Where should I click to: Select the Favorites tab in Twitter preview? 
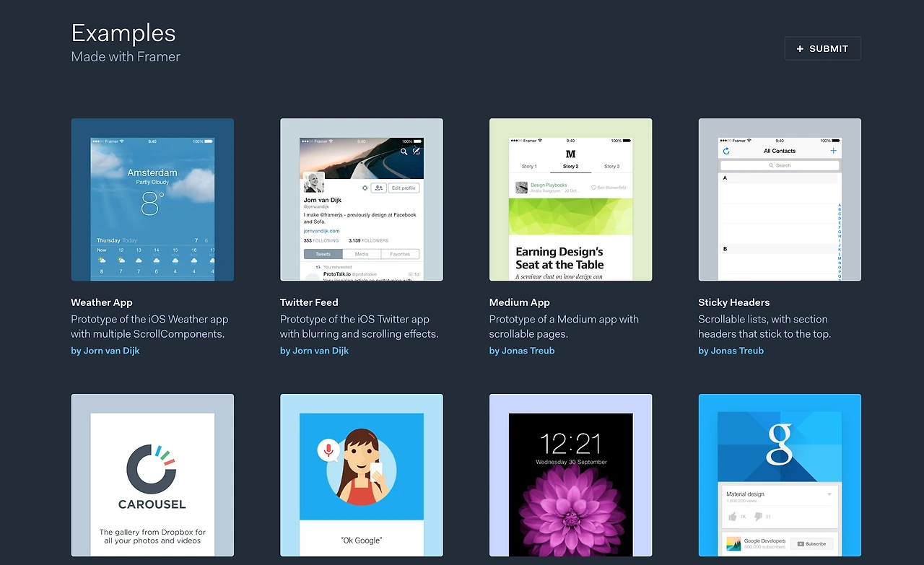(400, 254)
